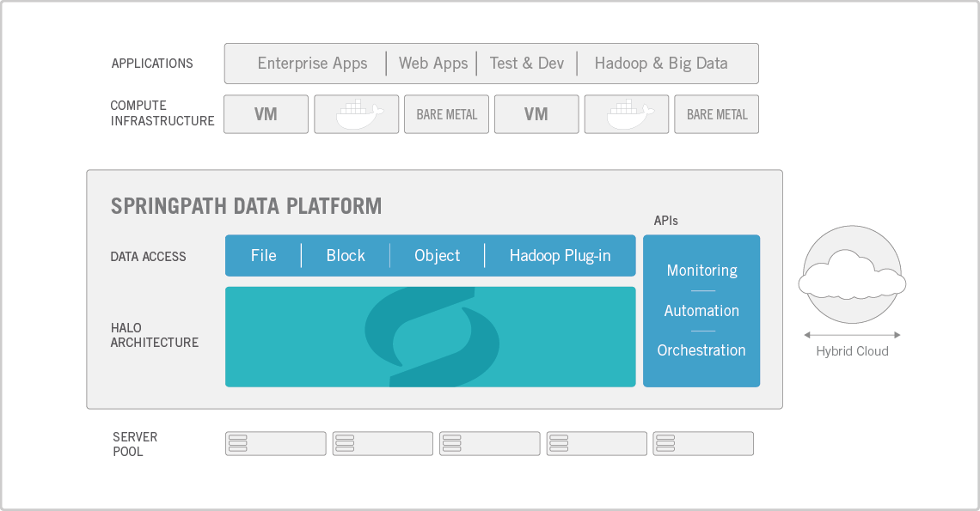This screenshot has height=511, width=980.
Task: Click the Hybrid Cloud caption
Action: [852, 351]
